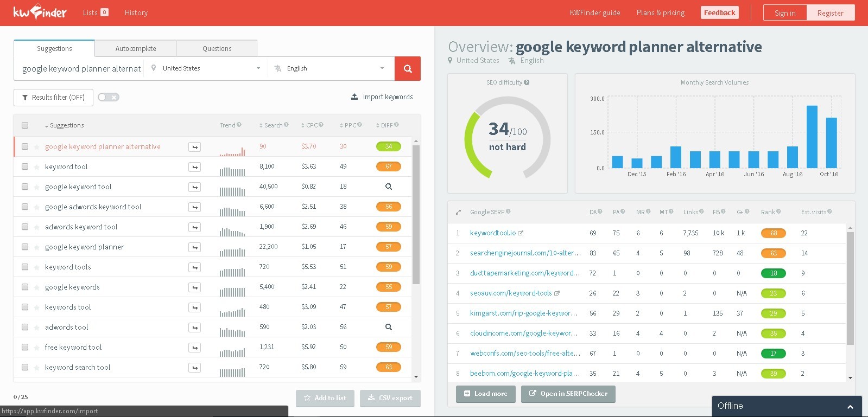Star the google adwords keyword tool suggestion
Screen dimensions: 868x417
click(36, 207)
